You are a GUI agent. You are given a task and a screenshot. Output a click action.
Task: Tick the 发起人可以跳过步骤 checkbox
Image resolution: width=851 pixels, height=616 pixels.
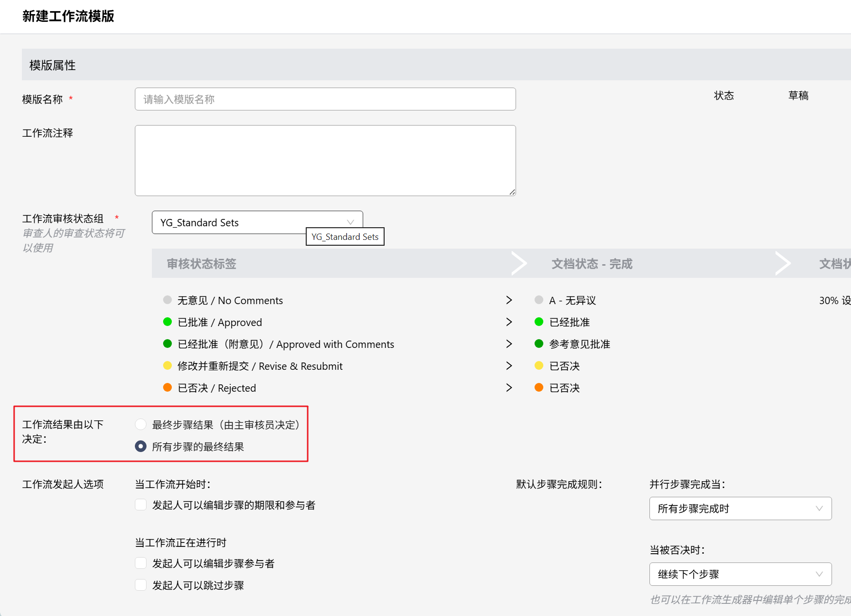pyautogui.click(x=141, y=585)
